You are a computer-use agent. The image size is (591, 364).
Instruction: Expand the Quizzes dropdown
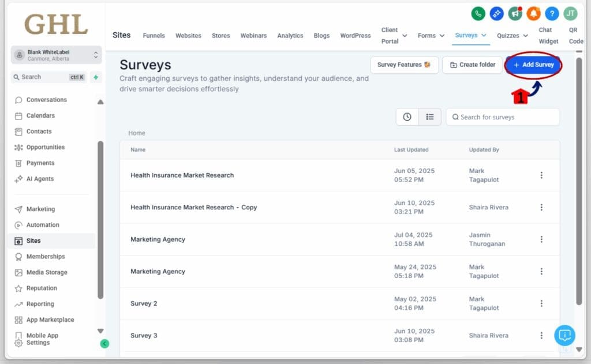pos(513,35)
